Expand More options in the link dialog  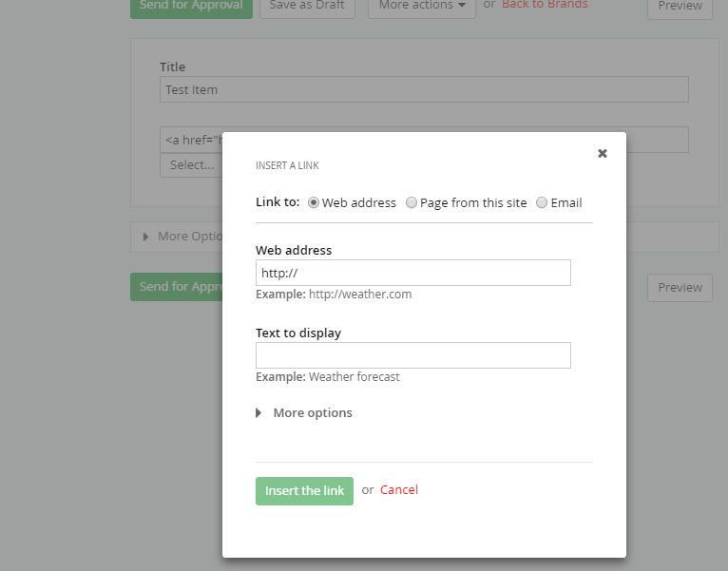(304, 412)
